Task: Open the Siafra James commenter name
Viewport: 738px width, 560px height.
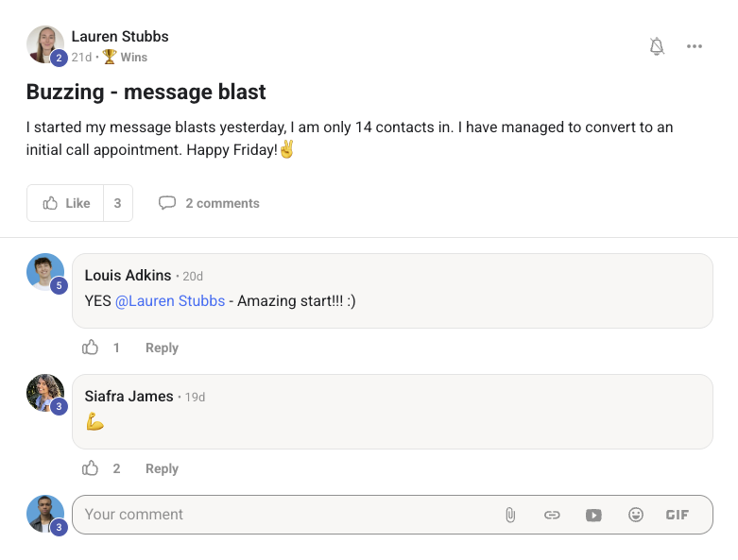Action: coord(129,397)
